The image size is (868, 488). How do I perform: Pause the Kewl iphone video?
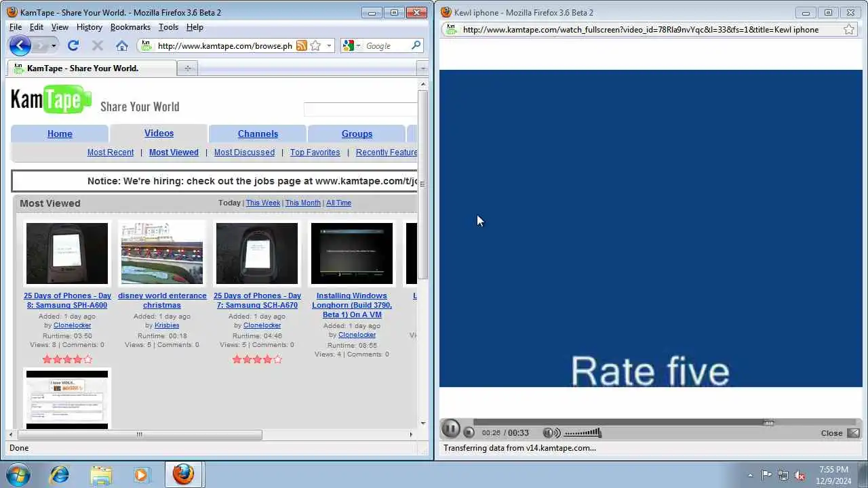tap(450, 429)
